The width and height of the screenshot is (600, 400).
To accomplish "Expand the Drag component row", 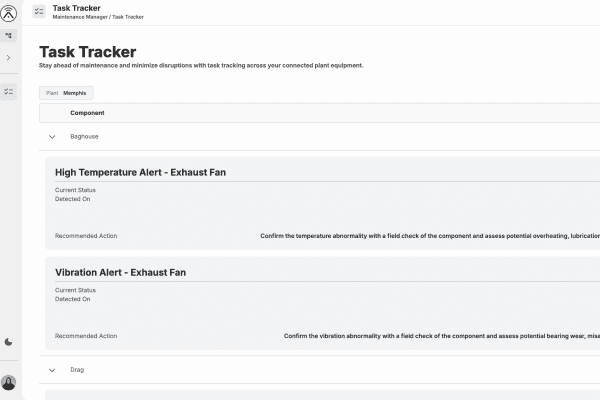I will tap(52, 370).
